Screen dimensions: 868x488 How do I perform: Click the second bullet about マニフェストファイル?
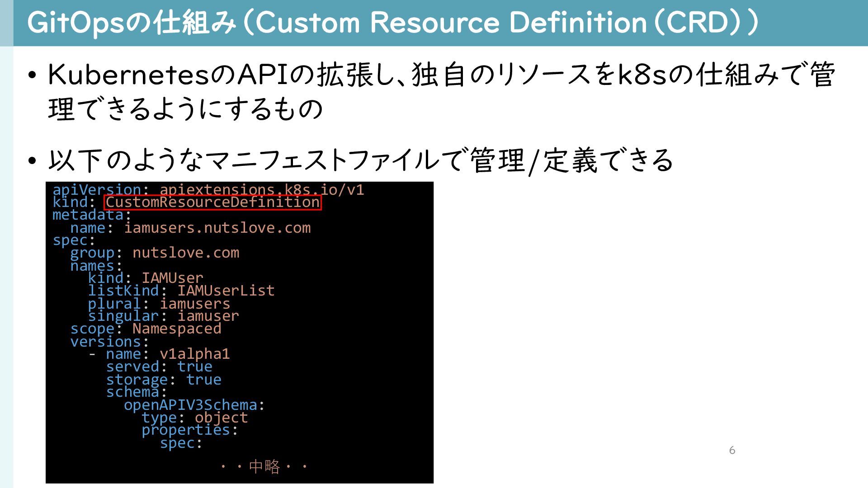tap(360, 160)
